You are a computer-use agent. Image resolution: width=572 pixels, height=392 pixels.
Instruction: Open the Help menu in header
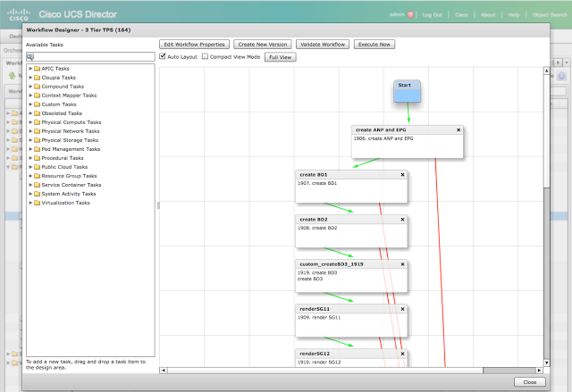point(514,15)
